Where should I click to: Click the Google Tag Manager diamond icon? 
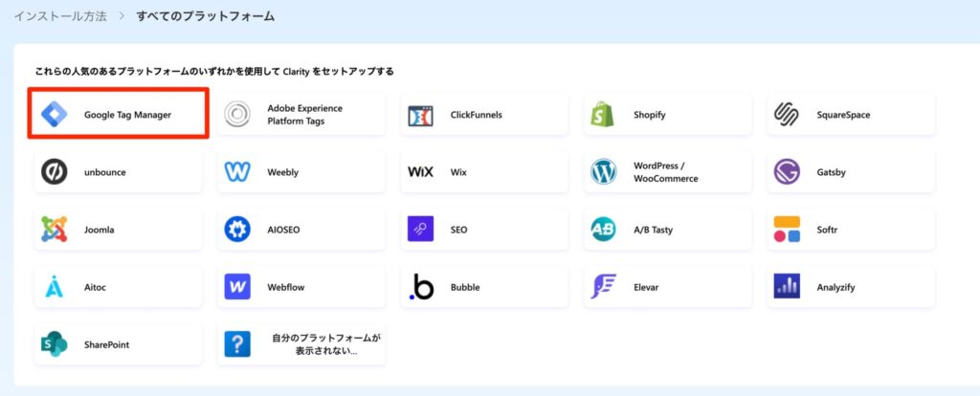pyautogui.click(x=54, y=115)
